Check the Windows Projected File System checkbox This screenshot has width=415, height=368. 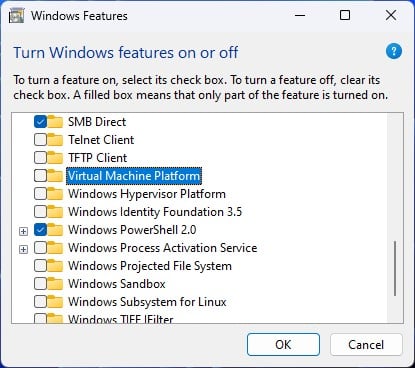pos(40,266)
